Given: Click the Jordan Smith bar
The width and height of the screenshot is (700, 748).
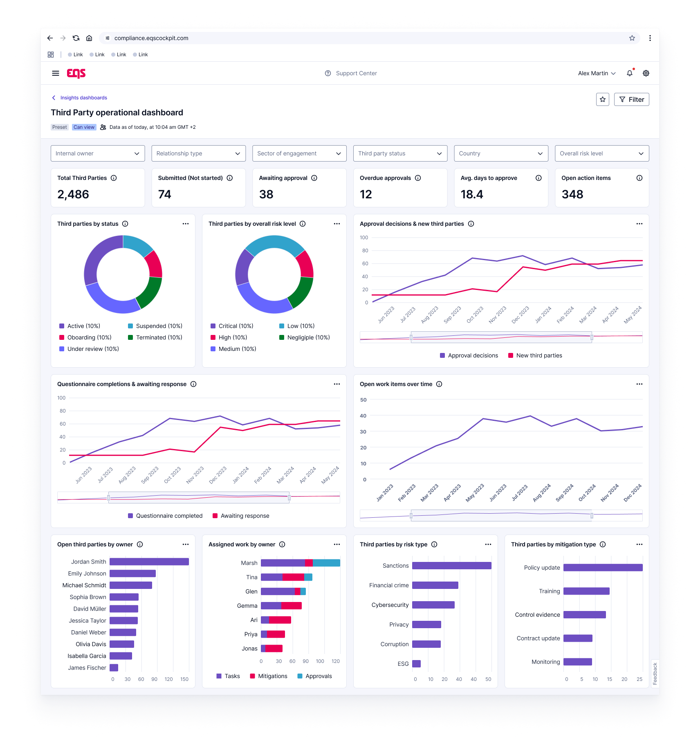Looking at the screenshot, I should pyautogui.click(x=149, y=562).
